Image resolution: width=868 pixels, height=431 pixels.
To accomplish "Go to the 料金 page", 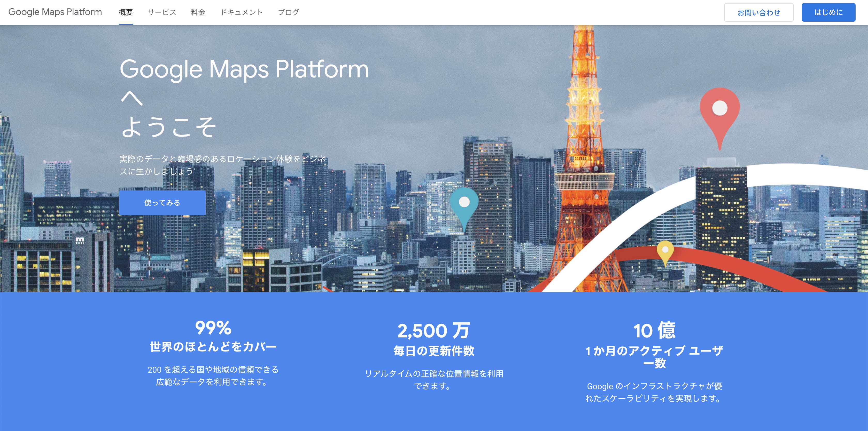I will [198, 12].
